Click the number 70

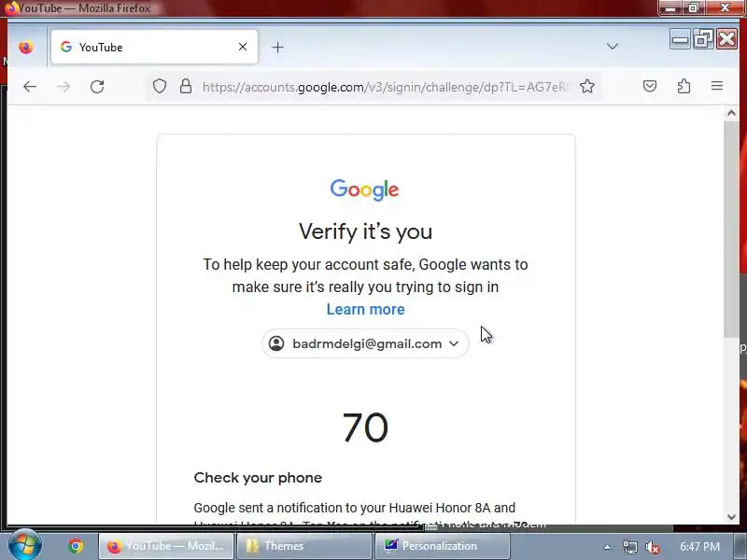pyautogui.click(x=365, y=427)
